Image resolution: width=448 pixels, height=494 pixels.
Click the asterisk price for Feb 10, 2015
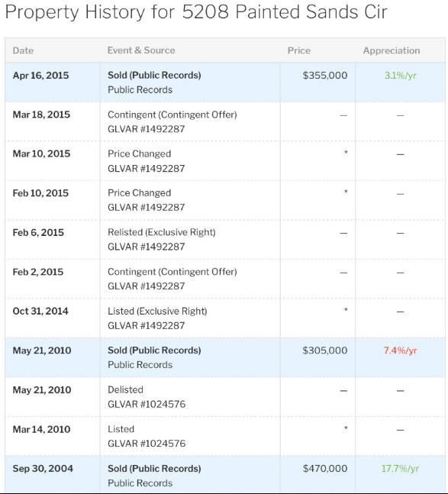(346, 192)
